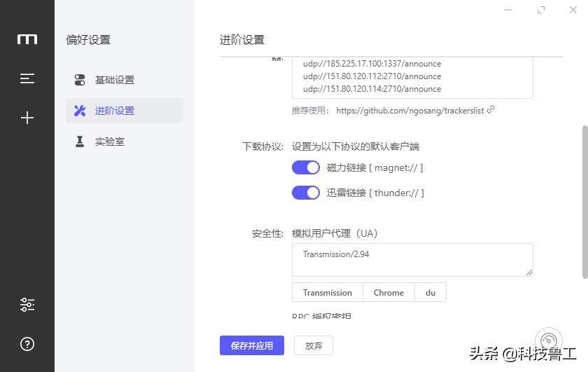Open github.com/ngosang/trackerslist link

click(410, 111)
